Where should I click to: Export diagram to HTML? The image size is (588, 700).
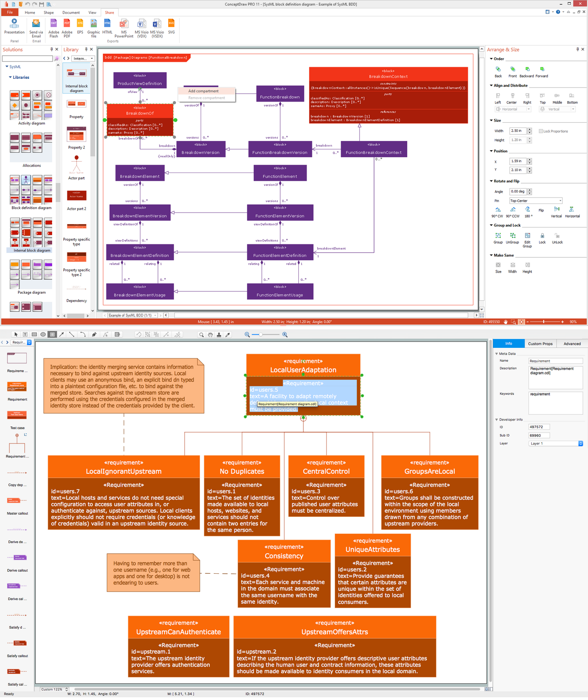pyautogui.click(x=107, y=26)
